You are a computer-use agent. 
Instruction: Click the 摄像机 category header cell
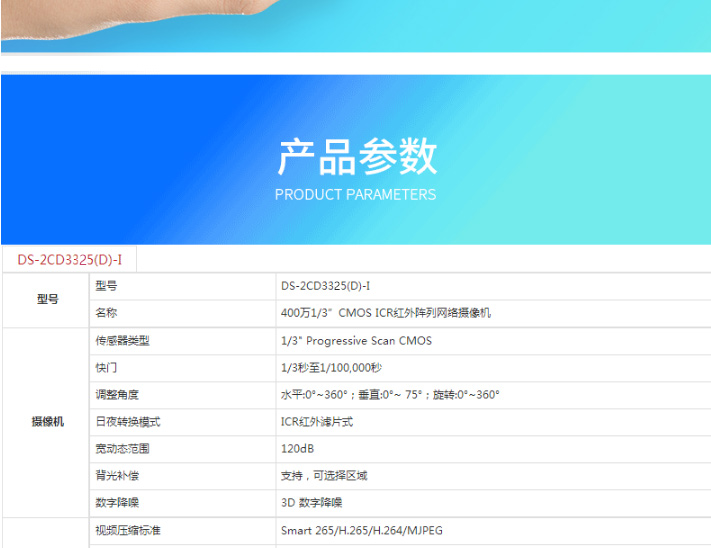(x=47, y=422)
